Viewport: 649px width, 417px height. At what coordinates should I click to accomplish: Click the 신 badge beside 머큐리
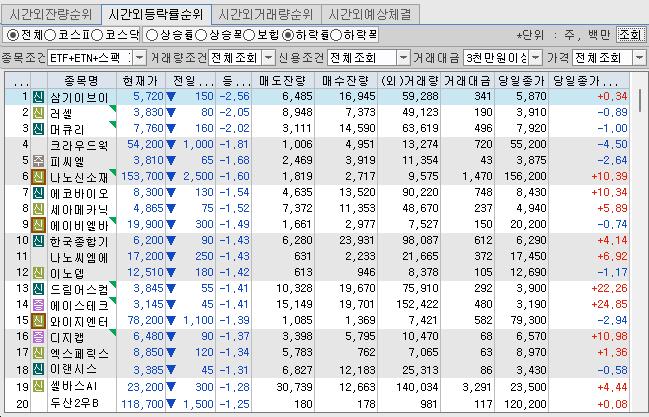tap(38, 129)
